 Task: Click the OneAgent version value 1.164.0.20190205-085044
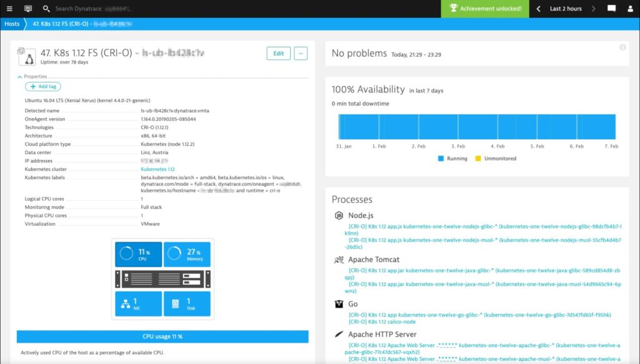[x=168, y=119]
